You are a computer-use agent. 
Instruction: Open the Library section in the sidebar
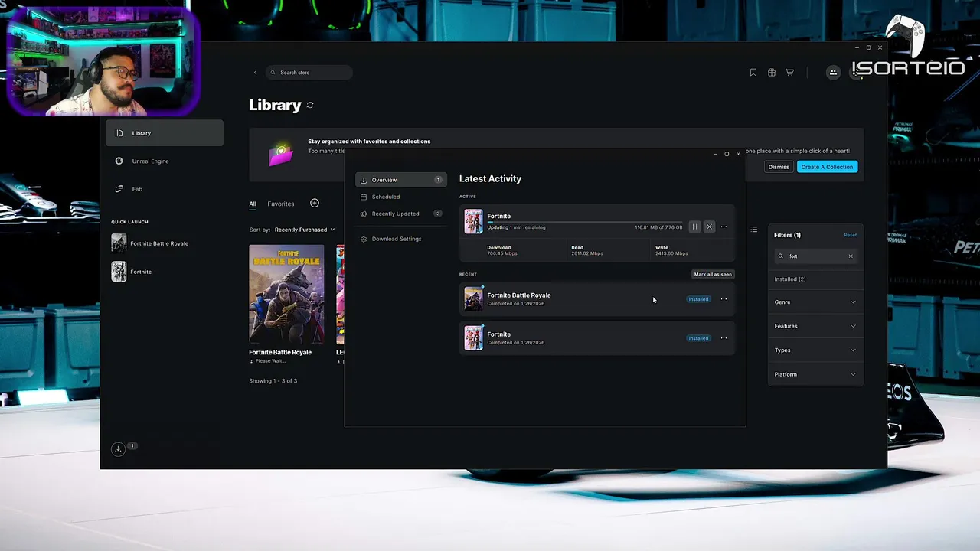point(165,133)
